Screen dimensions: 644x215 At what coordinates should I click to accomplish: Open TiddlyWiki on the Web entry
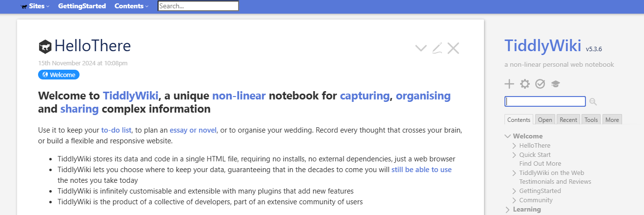pyautogui.click(x=551, y=173)
